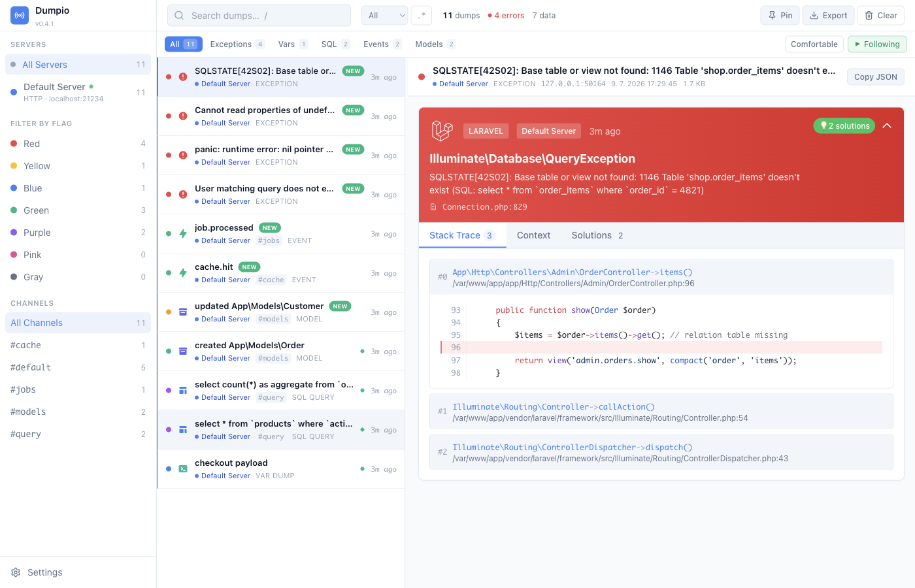Expand stack frame #1 Controller->callAction()

[661, 412]
